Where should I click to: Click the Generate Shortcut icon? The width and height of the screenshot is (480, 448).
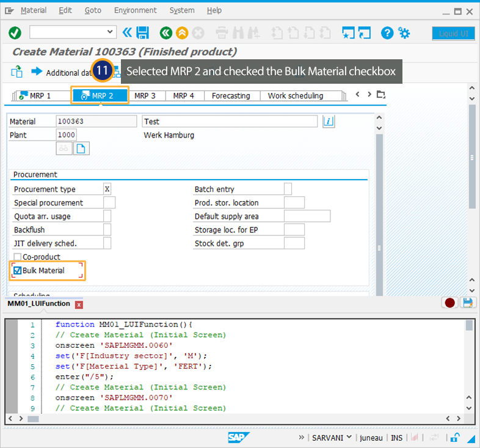[x=365, y=32]
